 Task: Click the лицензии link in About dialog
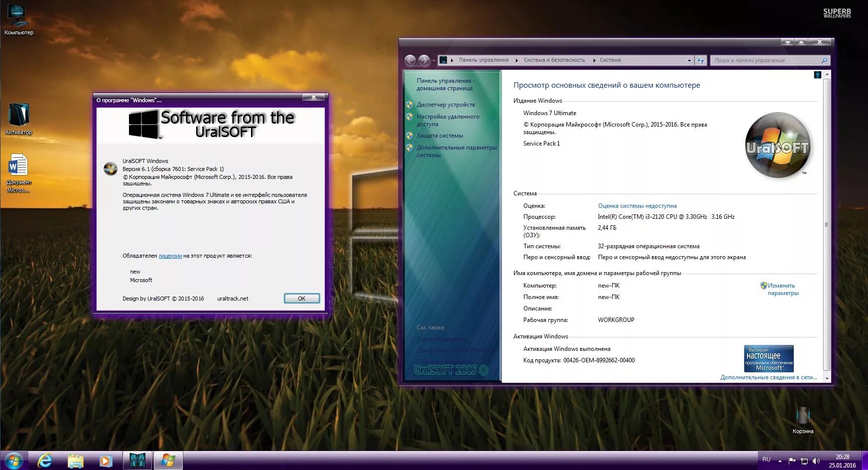[x=170, y=256]
